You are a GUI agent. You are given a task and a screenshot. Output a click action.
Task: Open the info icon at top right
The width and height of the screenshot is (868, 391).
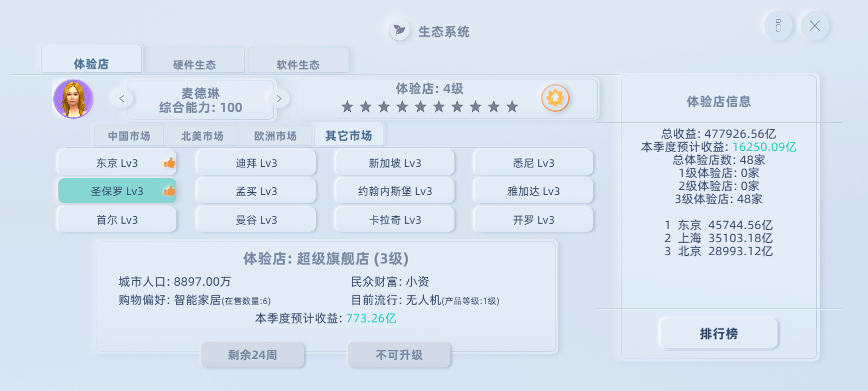[778, 26]
